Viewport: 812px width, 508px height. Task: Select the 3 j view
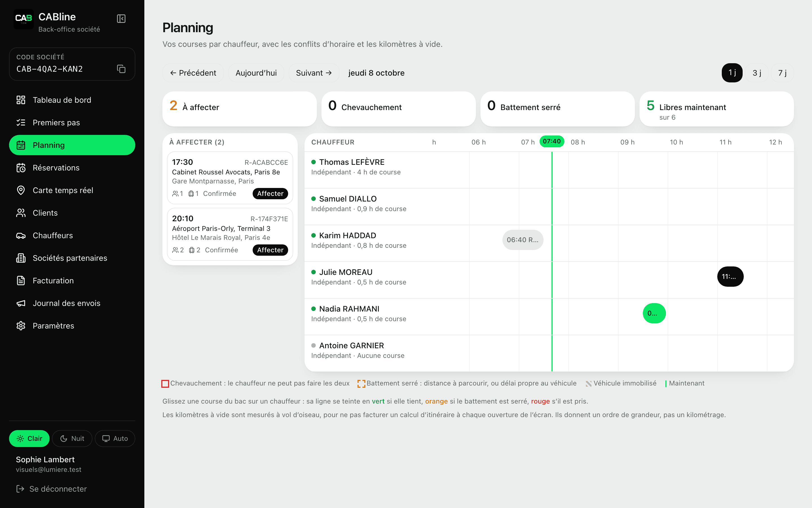click(x=757, y=73)
